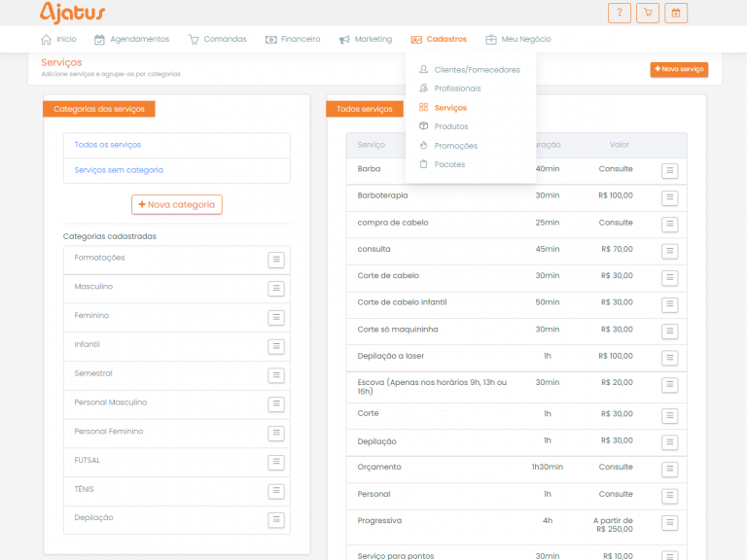The image size is (747, 560).
Task: Click the Ajatus logo
Action: point(73,13)
